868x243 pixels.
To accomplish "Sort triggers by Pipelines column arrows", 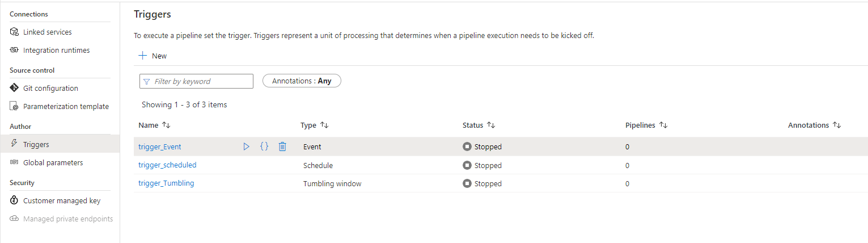I will click(x=663, y=125).
